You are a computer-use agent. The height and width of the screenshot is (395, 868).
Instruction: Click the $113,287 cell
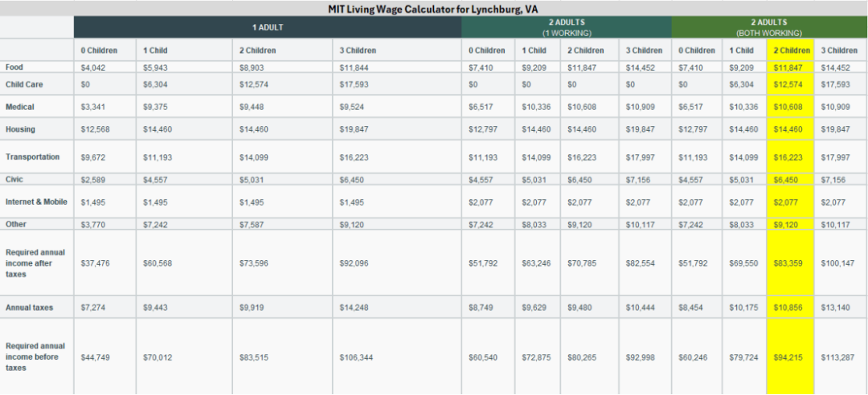click(x=838, y=356)
